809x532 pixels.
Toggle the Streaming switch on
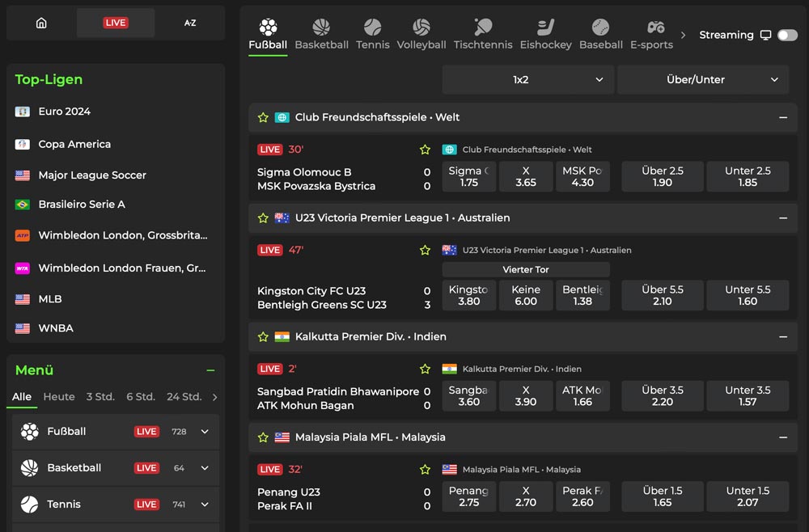coord(786,36)
